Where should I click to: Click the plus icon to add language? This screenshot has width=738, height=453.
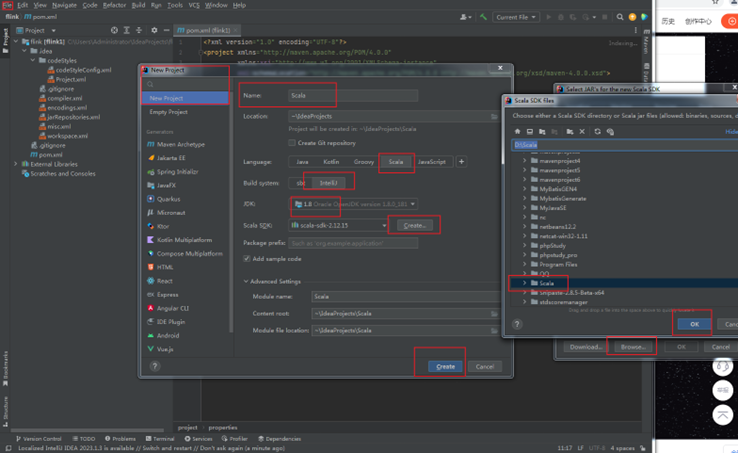461,162
